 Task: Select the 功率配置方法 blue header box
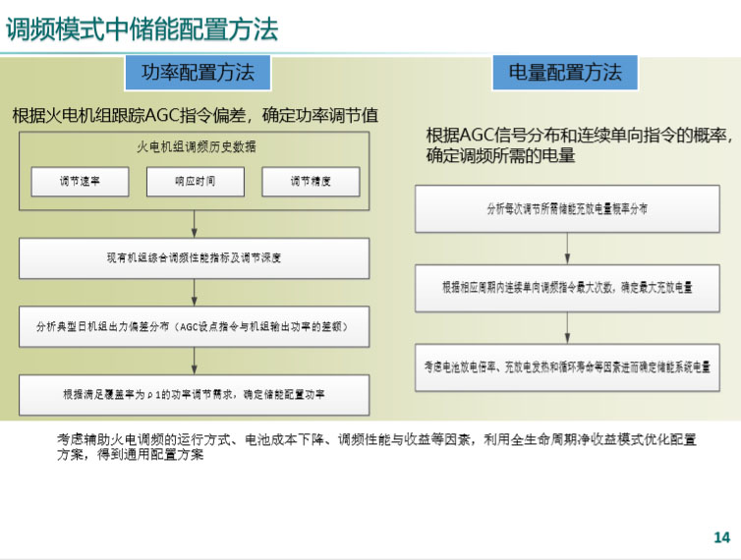coord(198,73)
